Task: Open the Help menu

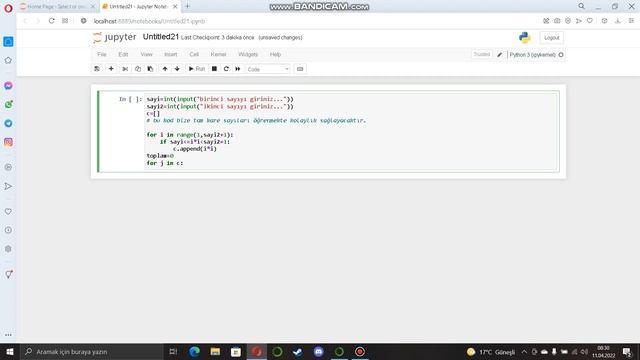Action: pyautogui.click(x=275, y=54)
